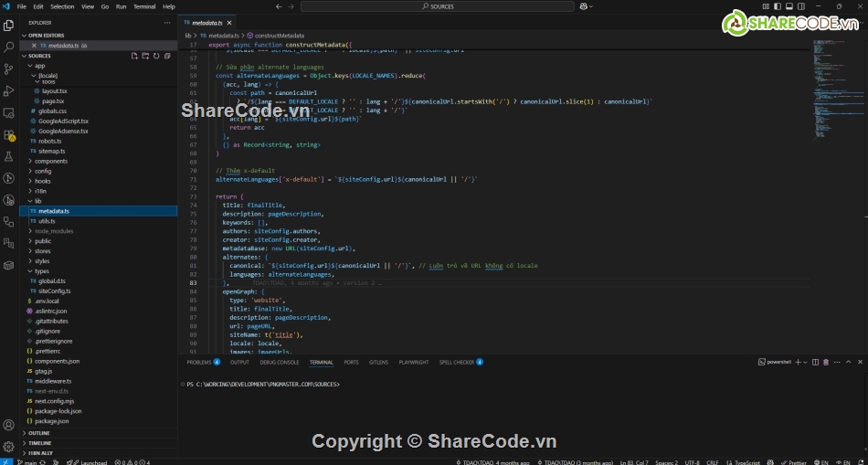868x465 pixels.
Task: Click New Folder icon in SOURCES header
Action: coord(145,56)
